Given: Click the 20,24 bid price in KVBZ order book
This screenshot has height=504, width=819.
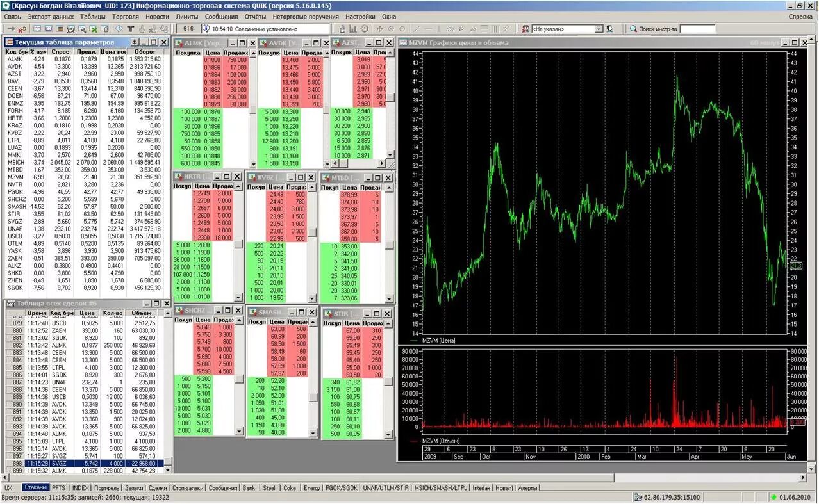Looking at the screenshot, I should (x=276, y=245).
